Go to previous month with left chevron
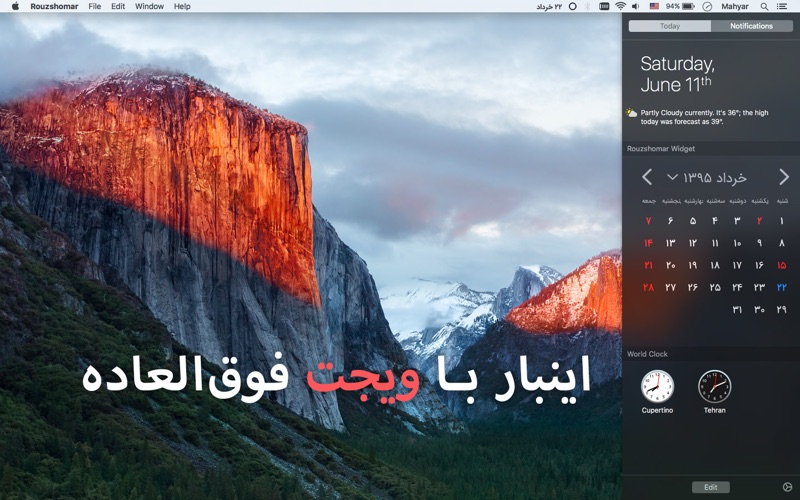 coord(647,177)
